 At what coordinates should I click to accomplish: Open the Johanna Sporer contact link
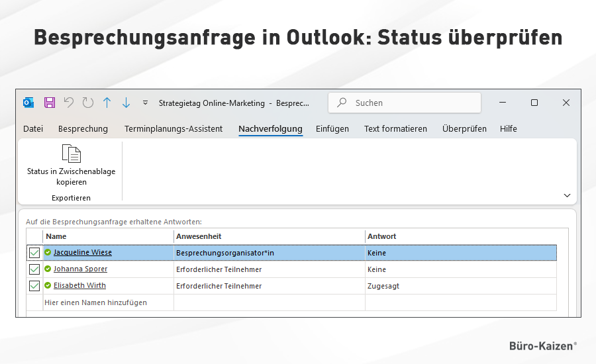[x=80, y=269]
